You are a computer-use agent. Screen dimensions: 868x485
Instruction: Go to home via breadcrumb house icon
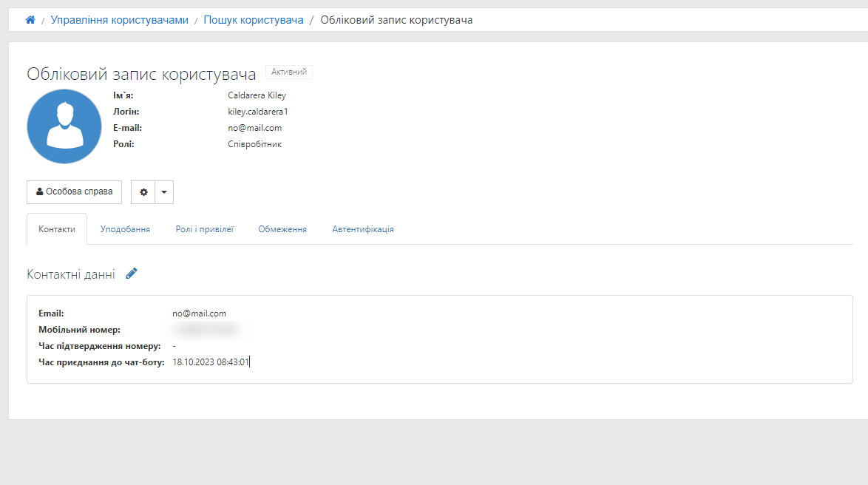30,20
